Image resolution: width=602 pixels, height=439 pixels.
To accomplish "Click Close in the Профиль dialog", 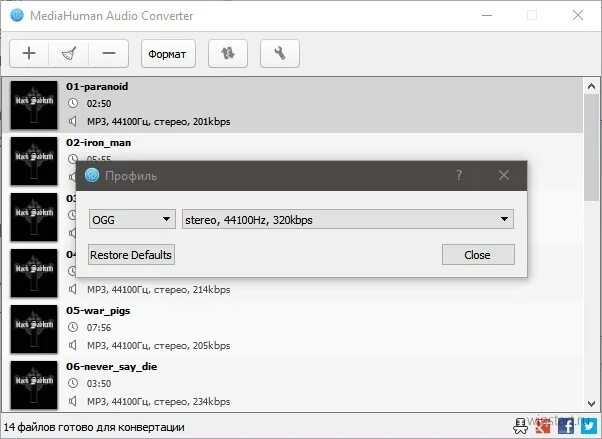I will 478,255.
